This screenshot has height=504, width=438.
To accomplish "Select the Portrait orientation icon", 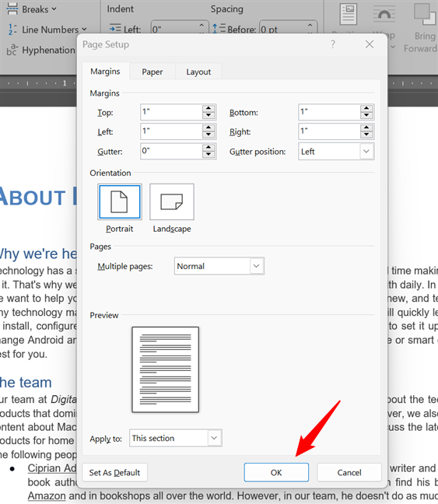I will (119, 201).
